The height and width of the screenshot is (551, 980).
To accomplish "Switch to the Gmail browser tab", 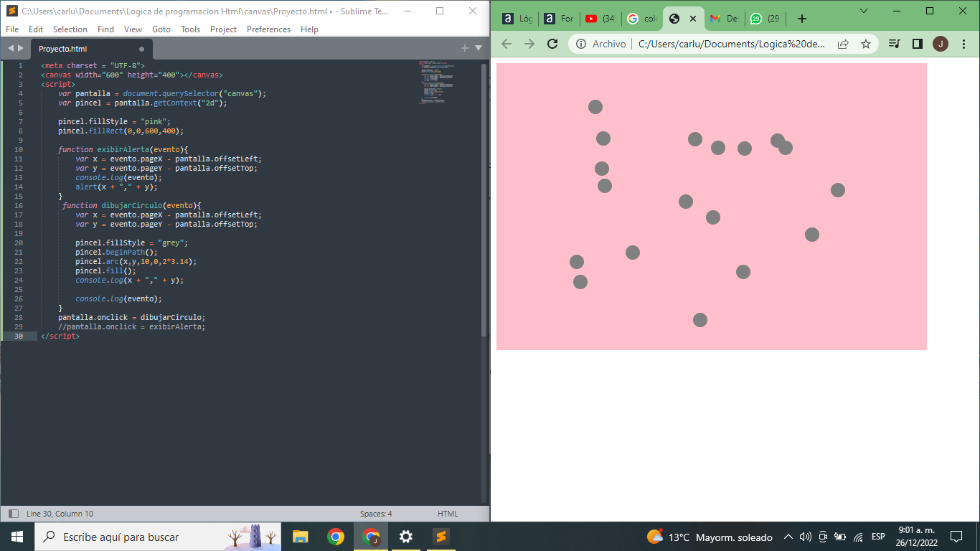I will point(723,19).
